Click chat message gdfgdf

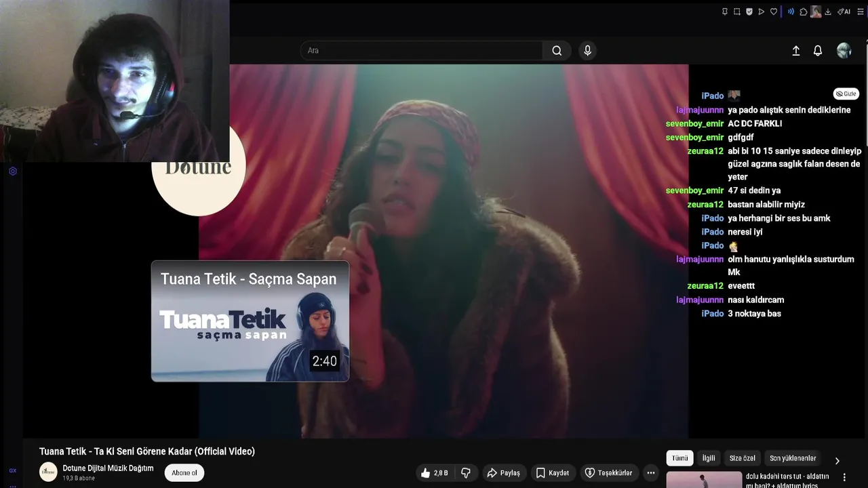tap(741, 137)
